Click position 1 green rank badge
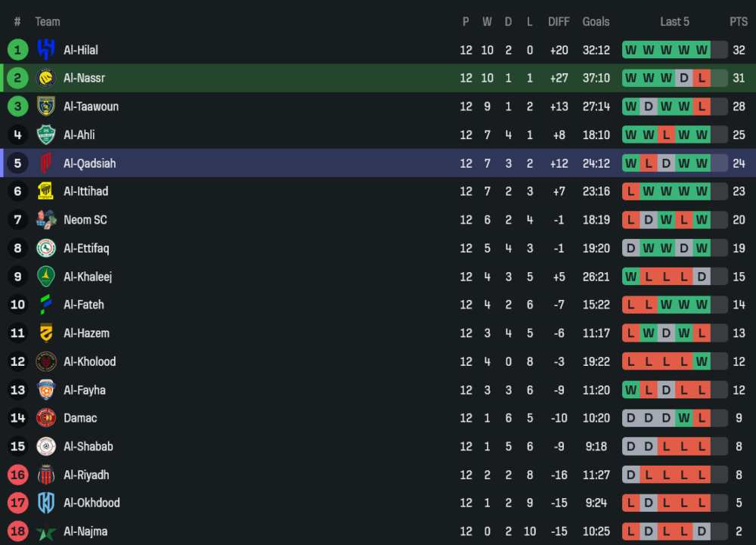The image size is (756, 545). point(17,50)
